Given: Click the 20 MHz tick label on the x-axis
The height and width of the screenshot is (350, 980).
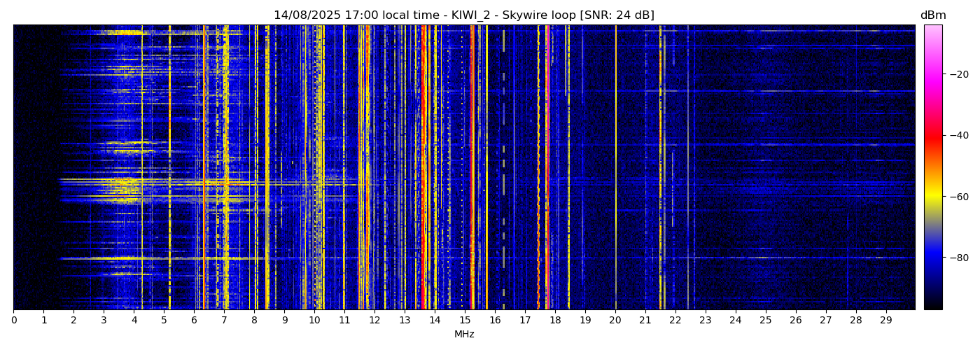Looking at the screenshot, I should [615, 320].
